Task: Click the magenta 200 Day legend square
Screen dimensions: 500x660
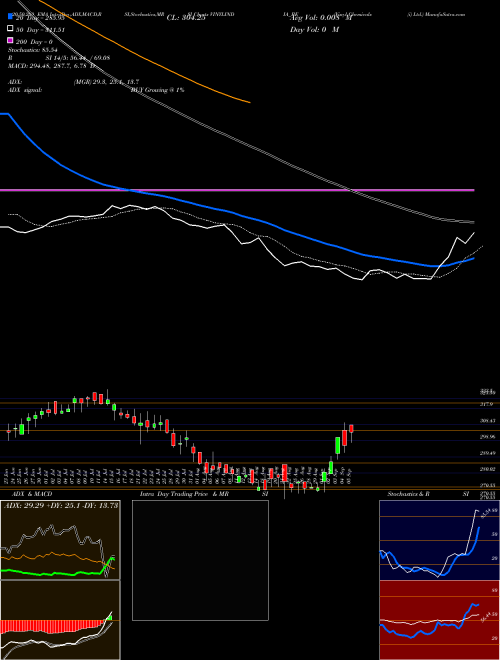Action: [11, 40]
